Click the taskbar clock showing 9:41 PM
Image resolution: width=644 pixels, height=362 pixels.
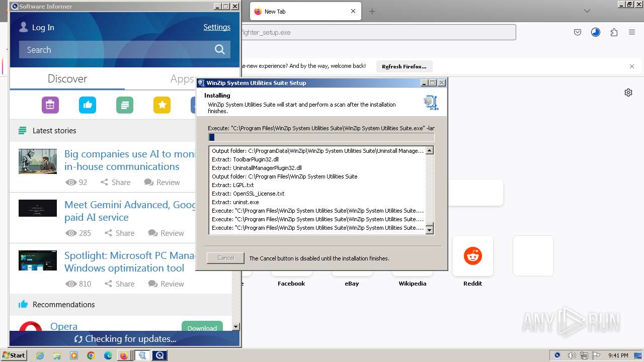click(x=618, y=355)
